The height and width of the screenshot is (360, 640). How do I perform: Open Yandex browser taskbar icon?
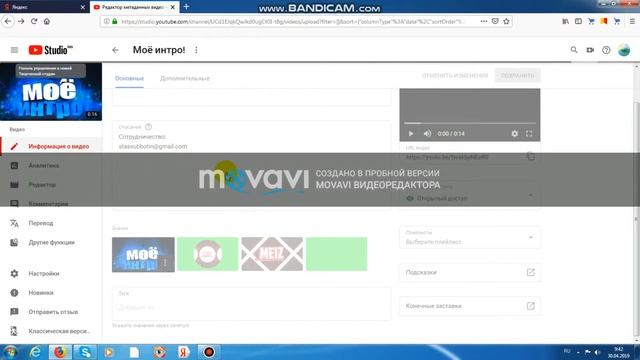click(184, 352)
